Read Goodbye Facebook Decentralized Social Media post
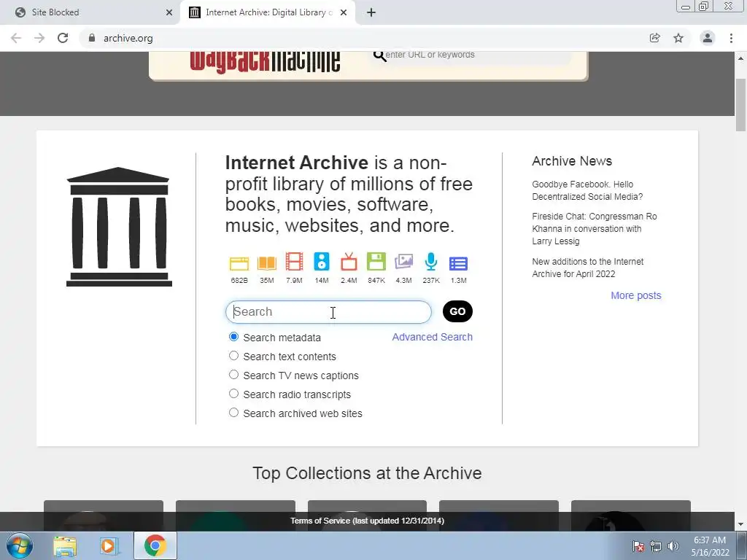The image size is (747, 560). click(587, 190)
